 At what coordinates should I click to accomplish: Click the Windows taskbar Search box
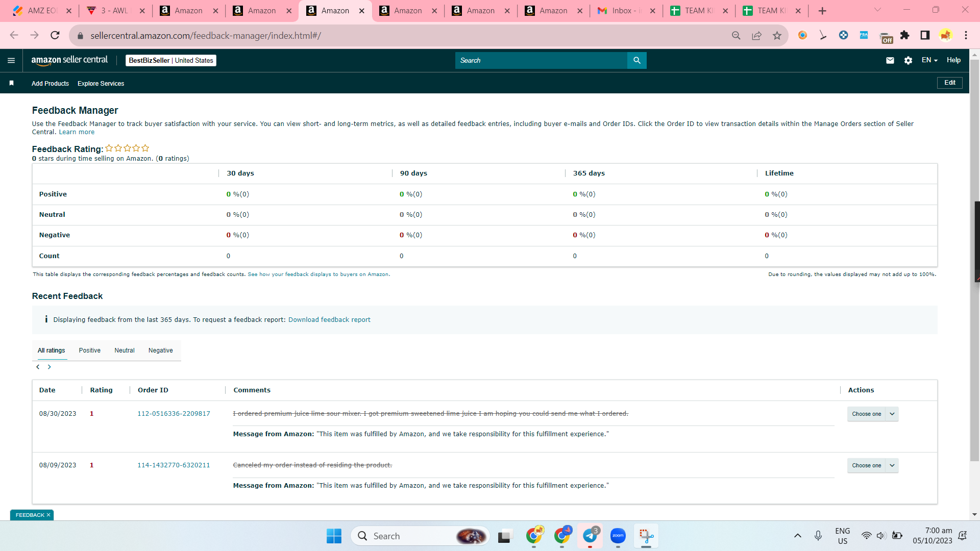coord(420,536)
